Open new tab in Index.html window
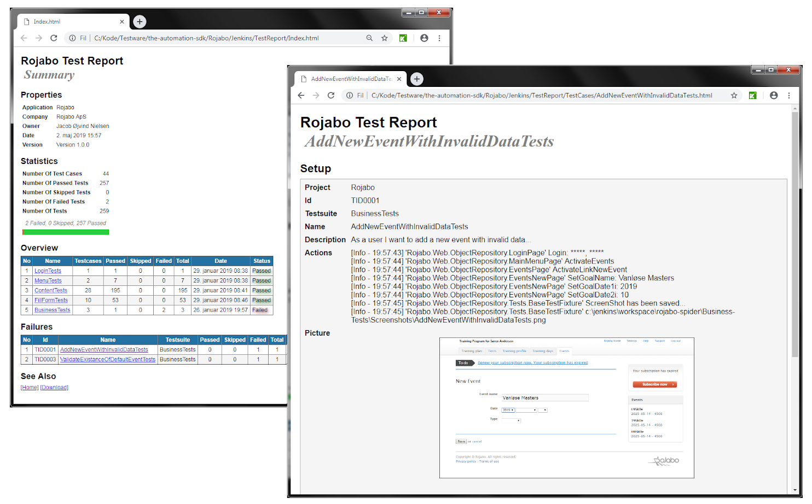This screenshot has height=504, width=812. point(140,22)
